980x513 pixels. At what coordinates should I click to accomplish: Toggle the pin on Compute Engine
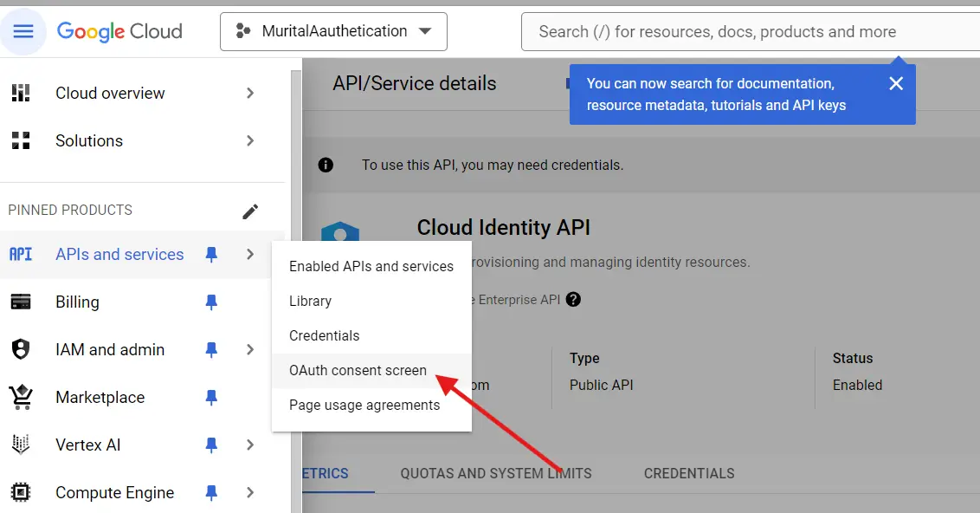pos(210,492)
